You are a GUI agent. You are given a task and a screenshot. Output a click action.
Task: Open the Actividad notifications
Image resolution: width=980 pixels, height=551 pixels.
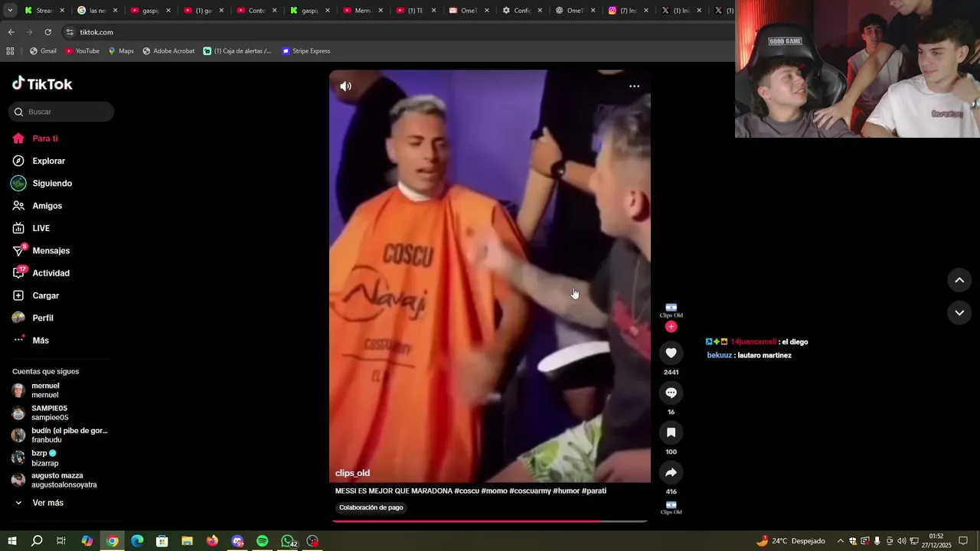(x=41, y=273)
